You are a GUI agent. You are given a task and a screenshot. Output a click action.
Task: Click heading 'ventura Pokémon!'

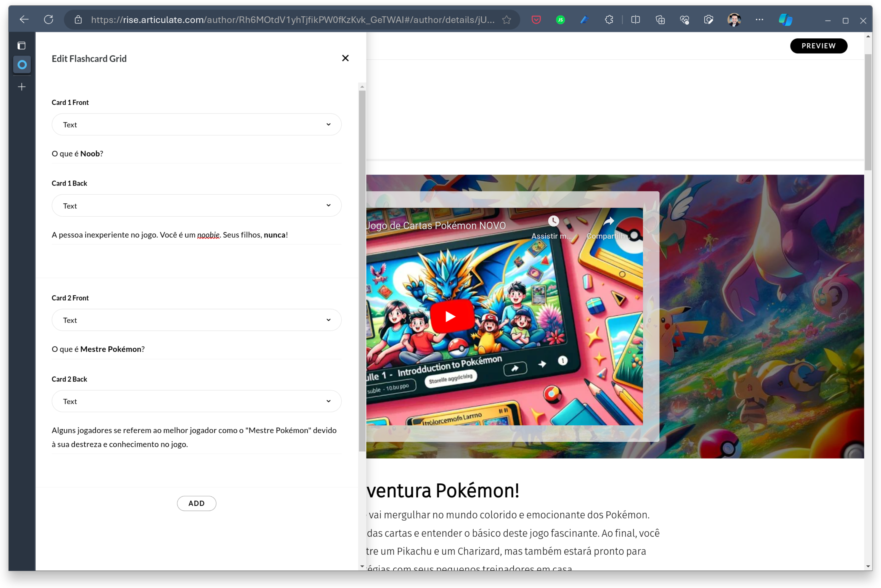(443, 491)
